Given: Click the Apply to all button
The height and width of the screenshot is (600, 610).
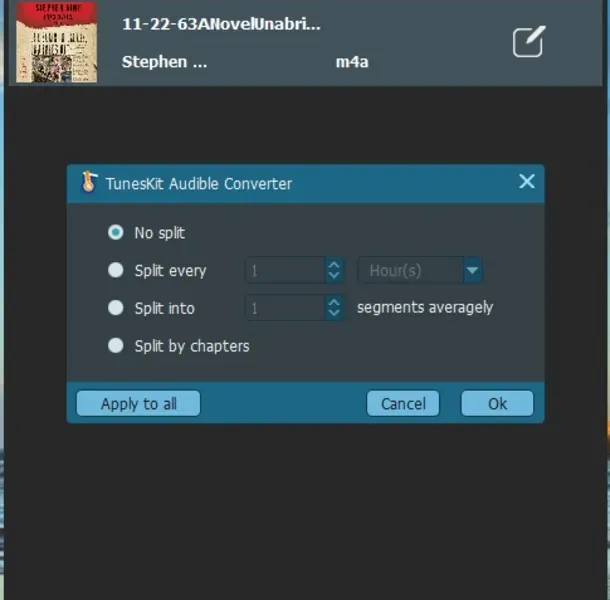Looking at the screenshot, I should [138, 404].
